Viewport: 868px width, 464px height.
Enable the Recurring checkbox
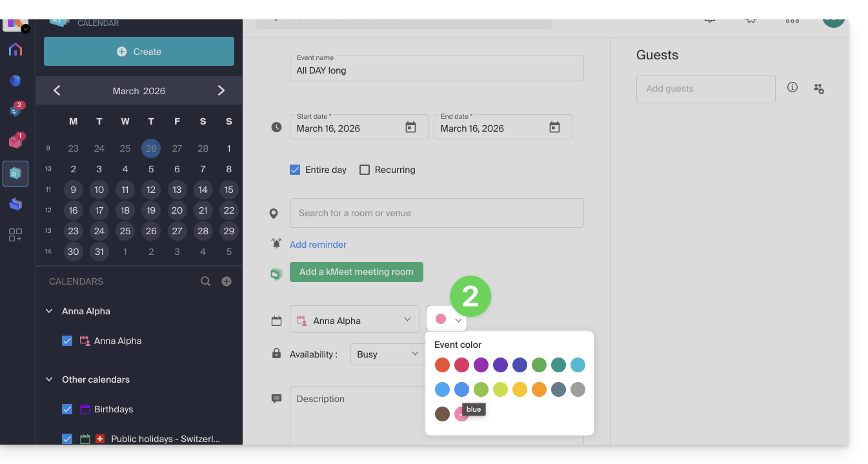(x=365, y=170)
